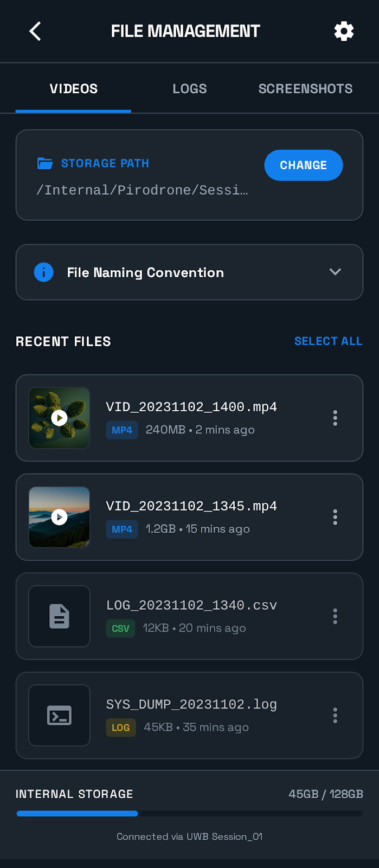Viewport: 379px width, 868px height.
Task: Switch to the Logs tab
Action: coord(189,88)
